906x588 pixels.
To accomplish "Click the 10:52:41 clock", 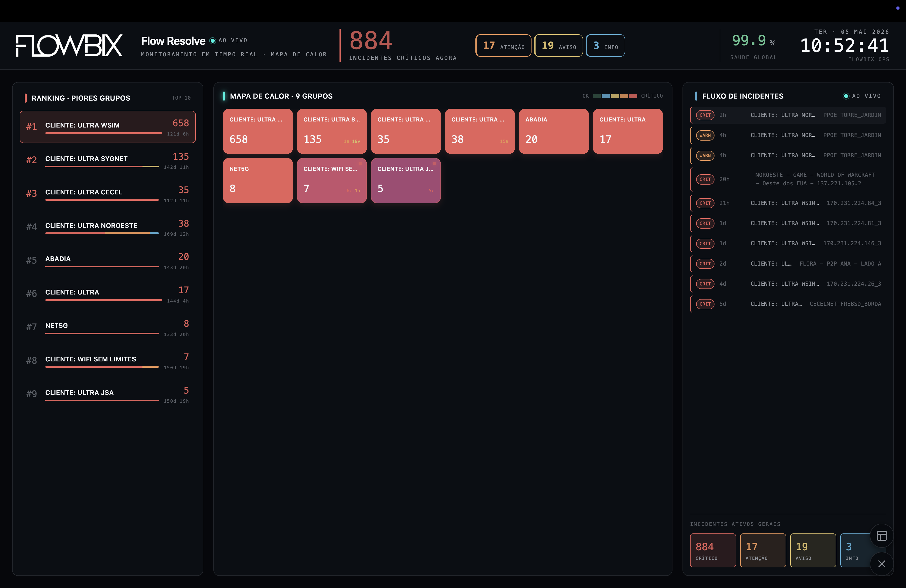I will click(x=845, y=46).
